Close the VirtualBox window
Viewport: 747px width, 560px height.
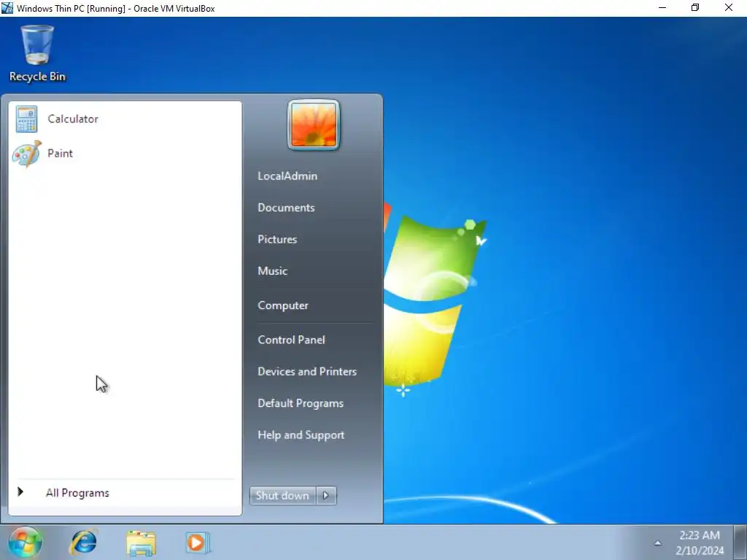729,8
